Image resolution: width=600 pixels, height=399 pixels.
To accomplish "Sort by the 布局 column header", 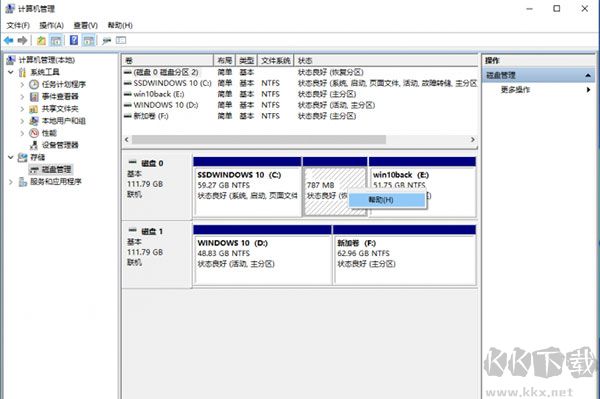I will pos(225,60).
